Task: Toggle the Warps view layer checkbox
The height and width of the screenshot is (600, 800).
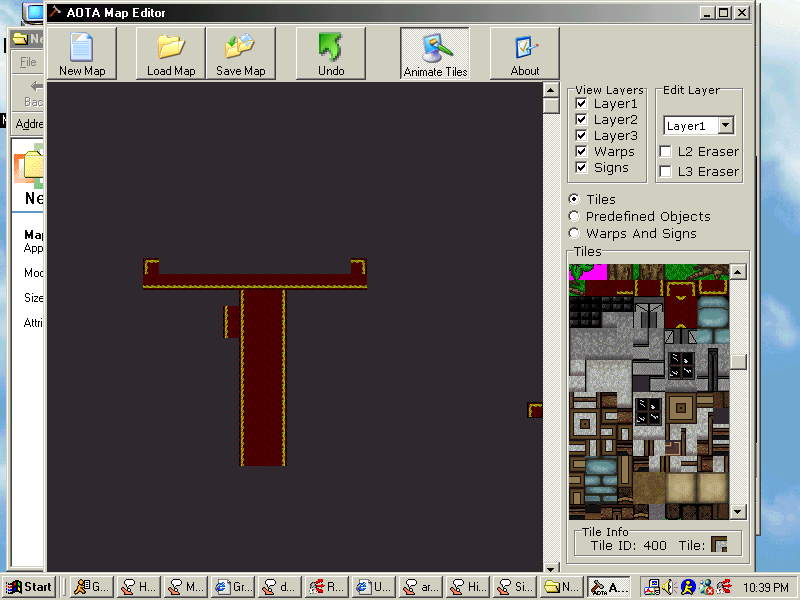Action: pyautogui.click(x=581, y=152)
